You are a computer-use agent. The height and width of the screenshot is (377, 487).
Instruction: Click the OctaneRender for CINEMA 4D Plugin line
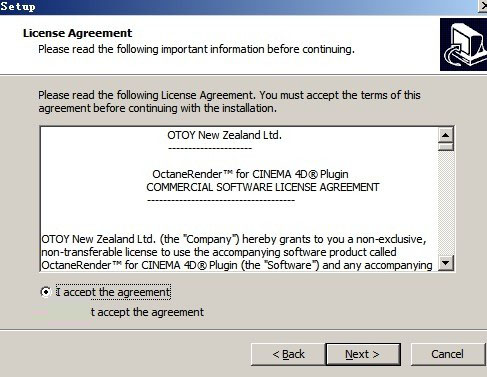pyautogui.click(x=250, y=174)
